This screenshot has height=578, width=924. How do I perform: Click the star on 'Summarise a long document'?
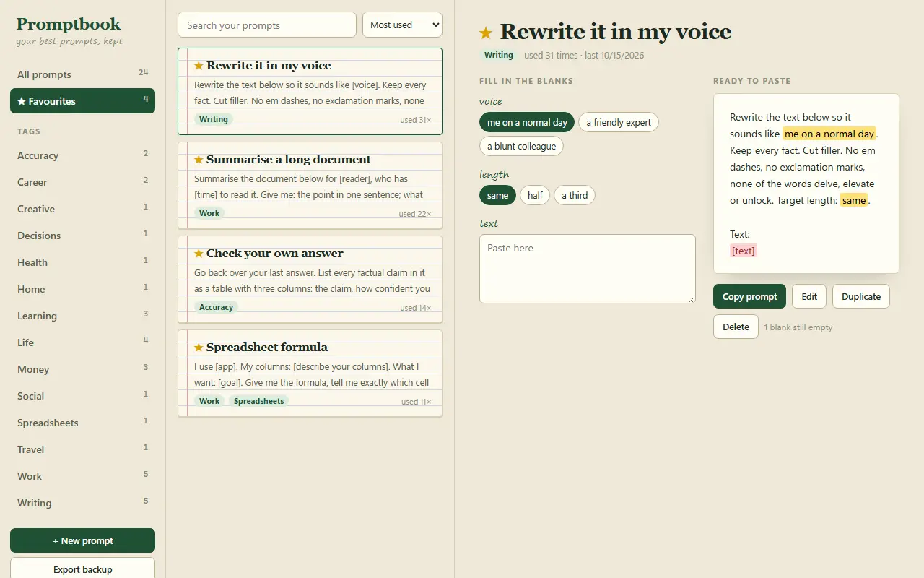[199, 160]
